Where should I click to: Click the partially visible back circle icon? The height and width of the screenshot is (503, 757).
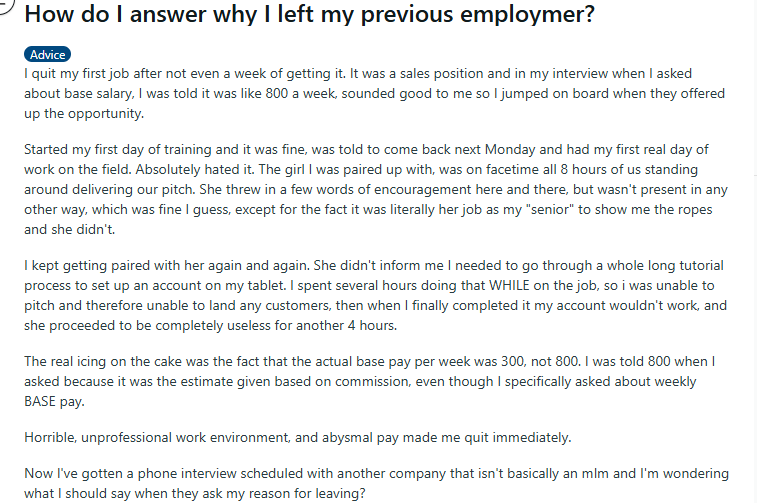click(x=5, y=8)
